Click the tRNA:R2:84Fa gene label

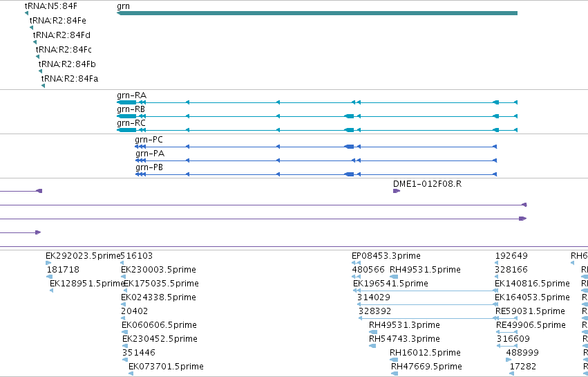click(70, 79)
